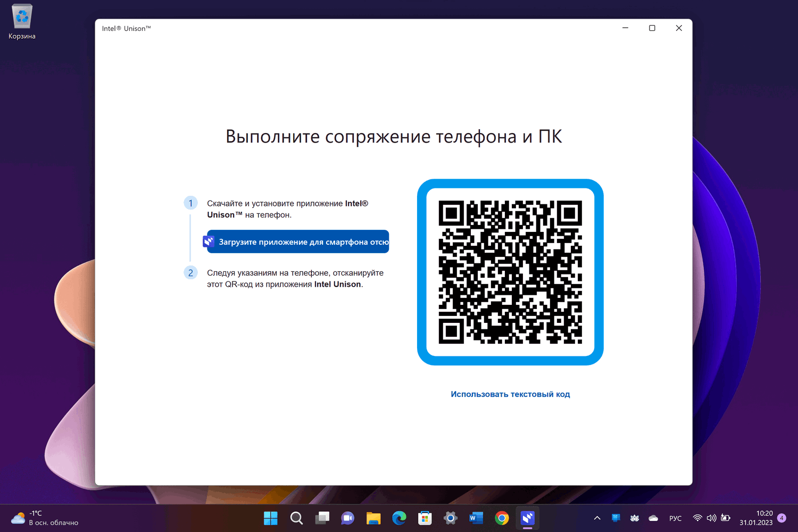The width and height of the screenshot is (798, 532).
Task: Minimize the Intel Unison window
Action: click(626, 28)
